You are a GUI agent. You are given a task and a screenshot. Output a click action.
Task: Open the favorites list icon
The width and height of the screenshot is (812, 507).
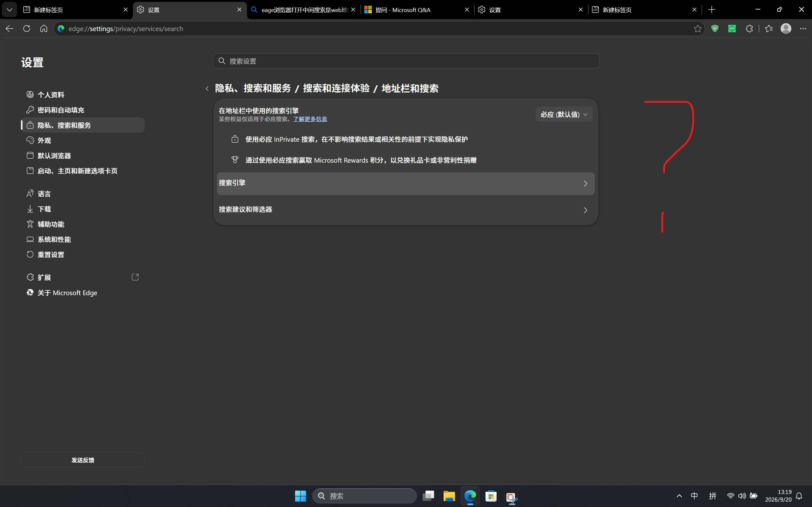click(769, 29)
